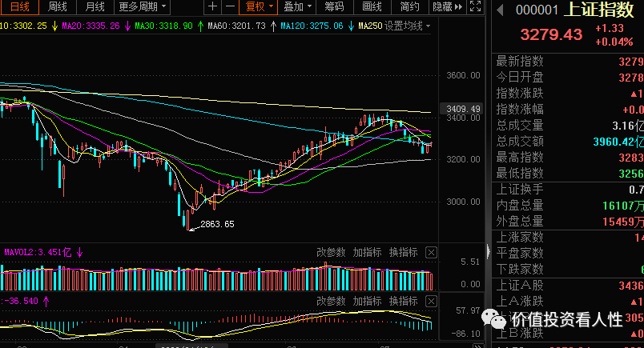Click the MA60 value label
The image size is (644, 348).
click(x=236, y=26)
